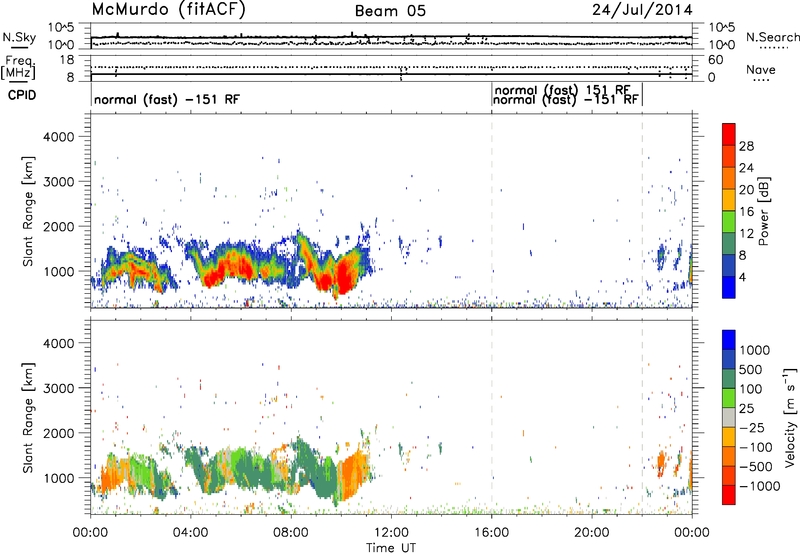Click the "28" label on Power colorbar
This screenshot has width=800, height=554.
click(746, 146)
